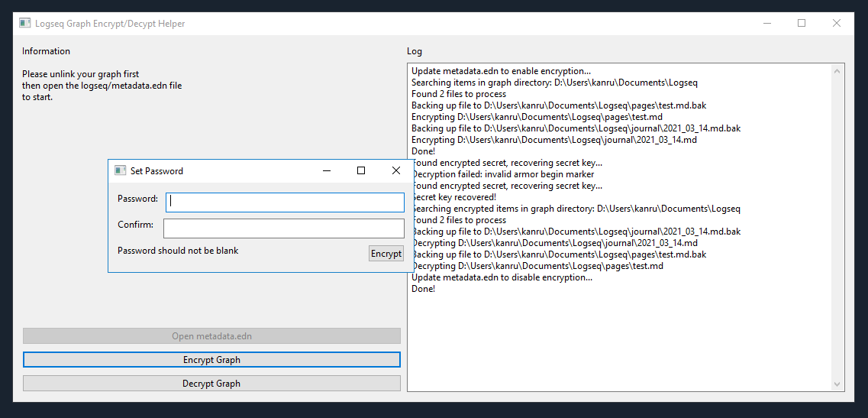This screenshot has width=868, height=418.
Task: Minimize the Logseq Helper main window
Action: point(767,23)
